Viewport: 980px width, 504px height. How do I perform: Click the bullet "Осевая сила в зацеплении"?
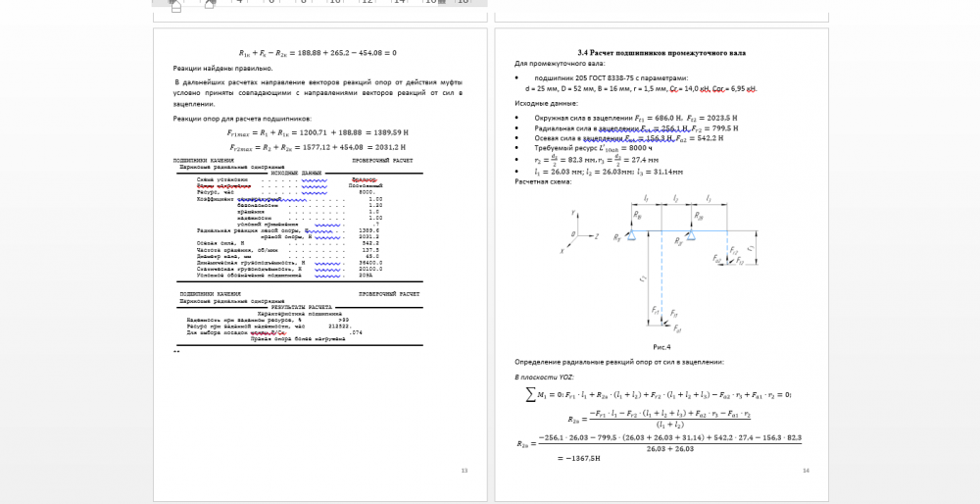click(x=618, y=138)
